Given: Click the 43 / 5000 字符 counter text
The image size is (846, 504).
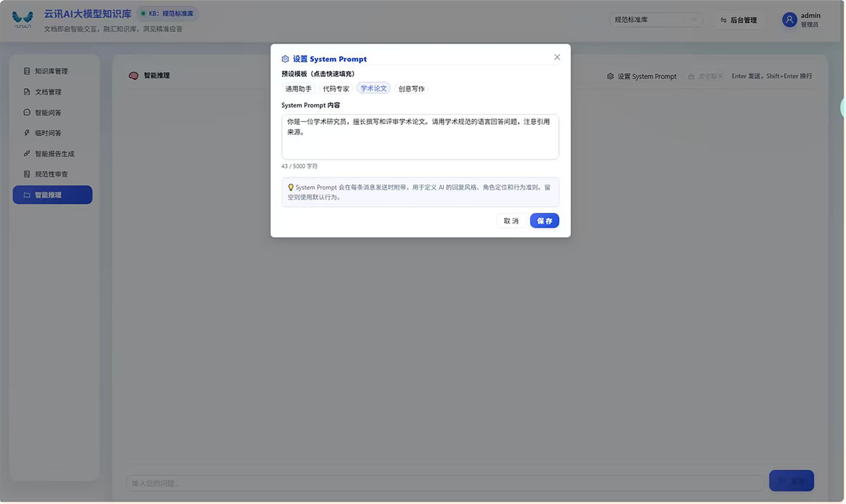Looking at the screenshot, I should point(299,166).
